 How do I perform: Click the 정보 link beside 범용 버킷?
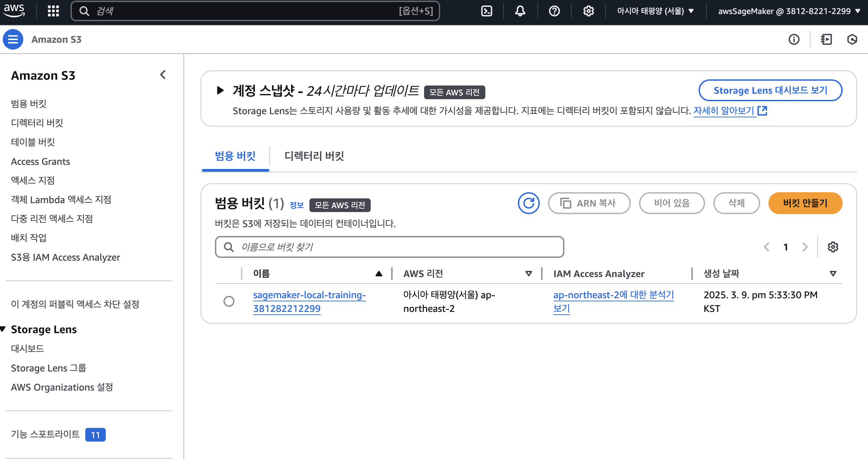[296, 205]
